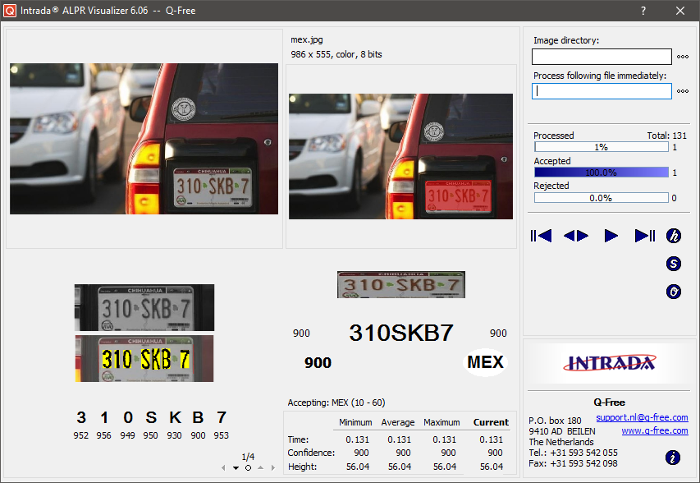Click the INTRADA logo

(x=609, y=362)
